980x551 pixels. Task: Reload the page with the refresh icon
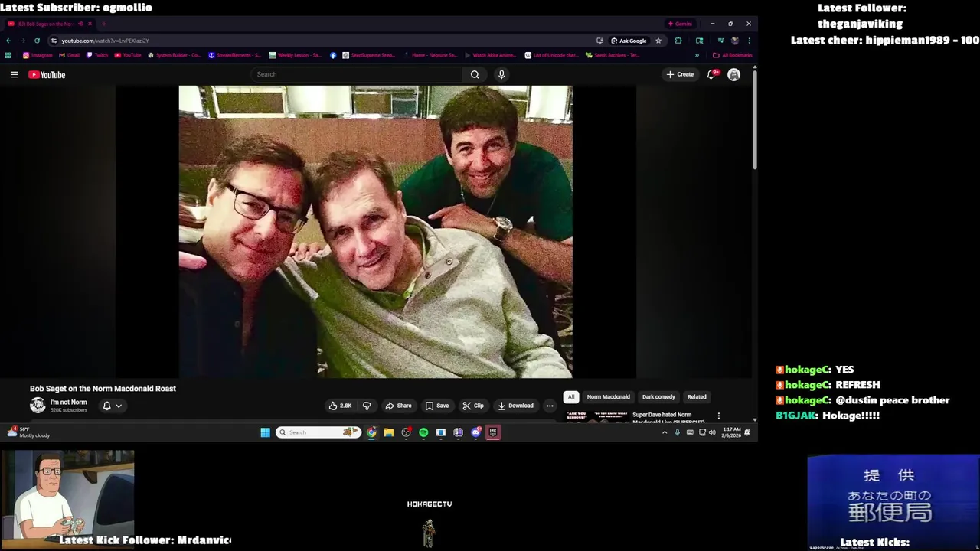click(37, 41)
